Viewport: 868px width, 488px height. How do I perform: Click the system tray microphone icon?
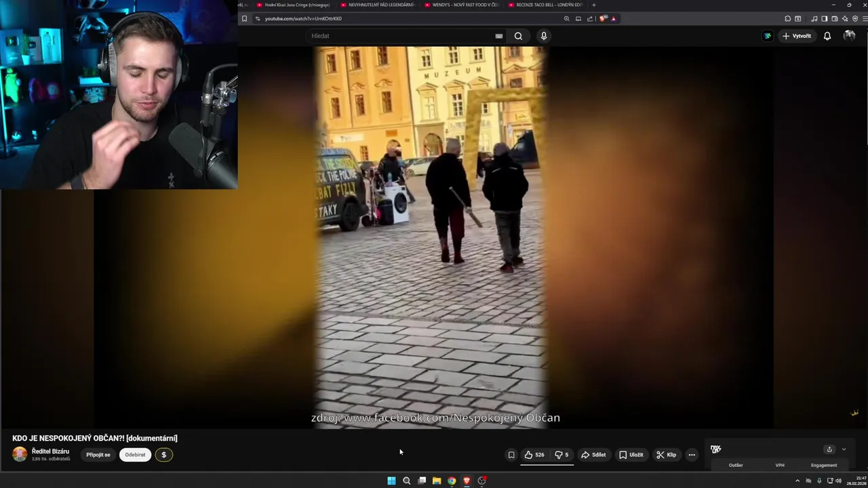click(x=819, y=481)
